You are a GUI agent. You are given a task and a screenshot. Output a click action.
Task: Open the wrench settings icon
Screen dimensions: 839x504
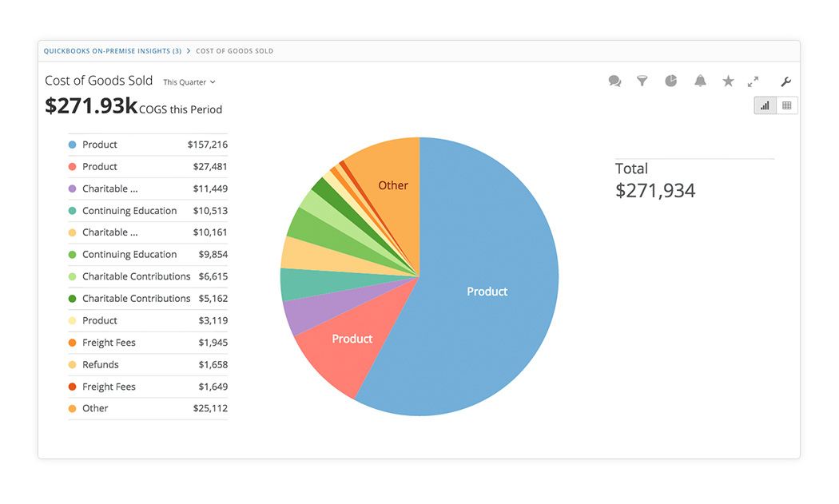[785, 81]
